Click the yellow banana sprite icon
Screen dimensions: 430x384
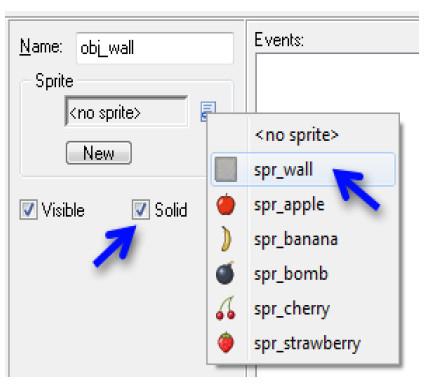226,238
